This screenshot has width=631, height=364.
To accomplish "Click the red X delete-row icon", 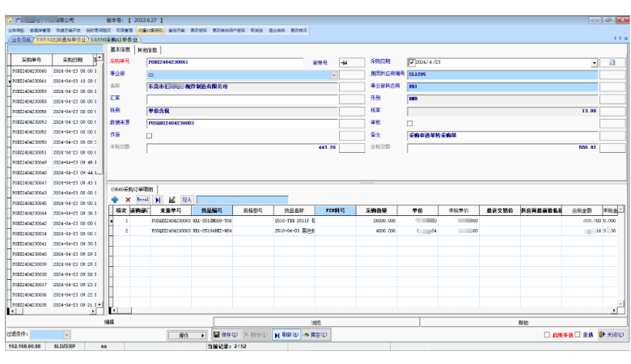I will pyautogui.click(x=128, y=200).
